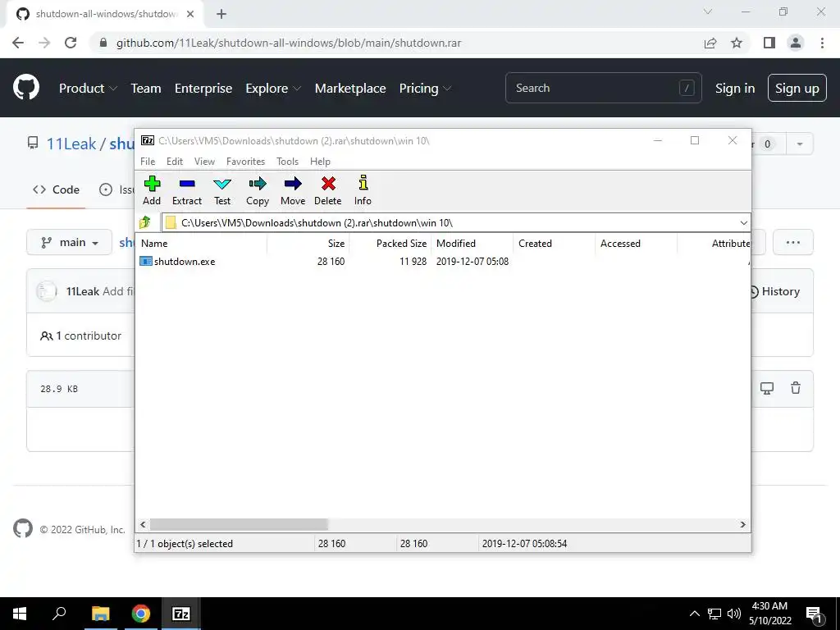Click into the 7-Zip address path field
This screenshot has height=630, width=840.
click(450, 223)
